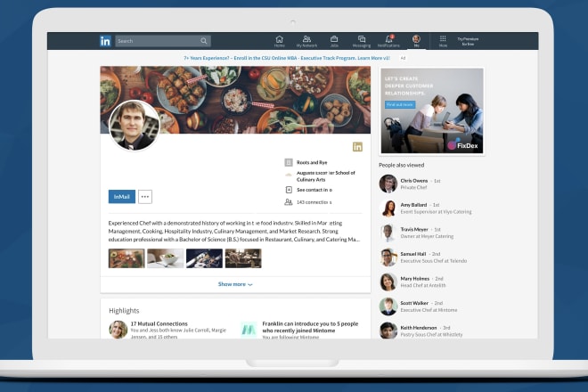Click the profile photo
The width and height of the screenshot is (588, 392).
(x=135, y=126)
